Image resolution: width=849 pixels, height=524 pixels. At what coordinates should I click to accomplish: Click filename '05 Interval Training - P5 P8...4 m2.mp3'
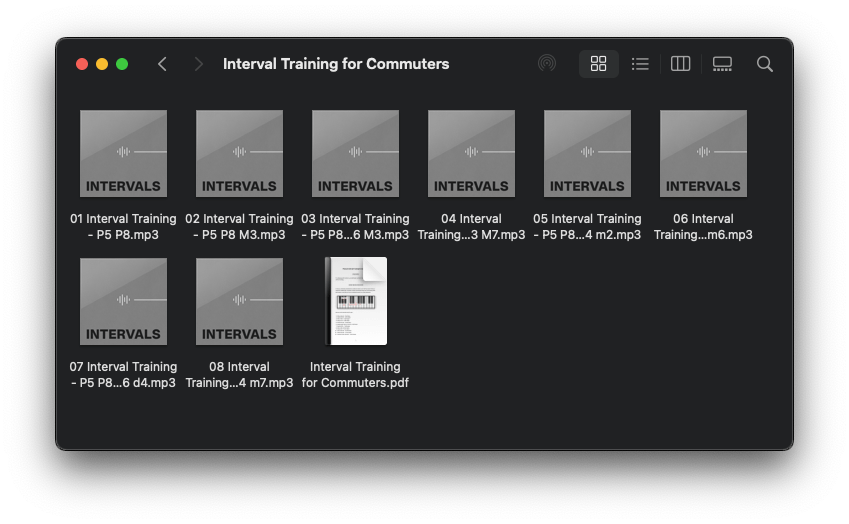pyautogui.click(x=587, y=227)
